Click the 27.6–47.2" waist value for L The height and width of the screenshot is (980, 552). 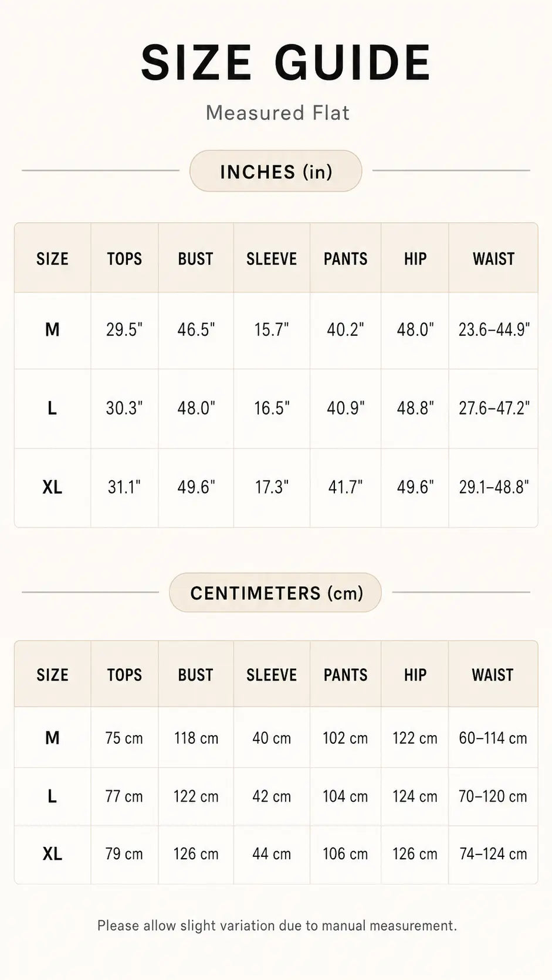(x=494, y=408)
